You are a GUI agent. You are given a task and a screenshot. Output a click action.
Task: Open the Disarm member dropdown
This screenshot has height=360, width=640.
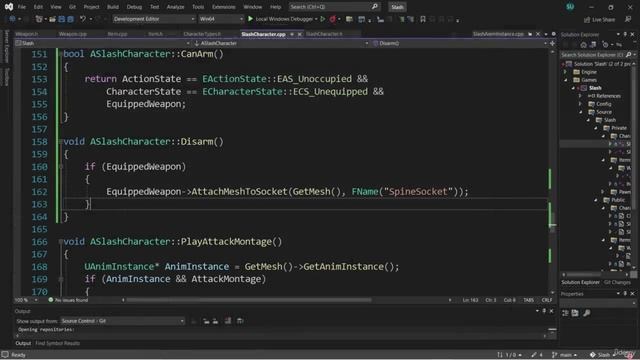pos(459,43)
